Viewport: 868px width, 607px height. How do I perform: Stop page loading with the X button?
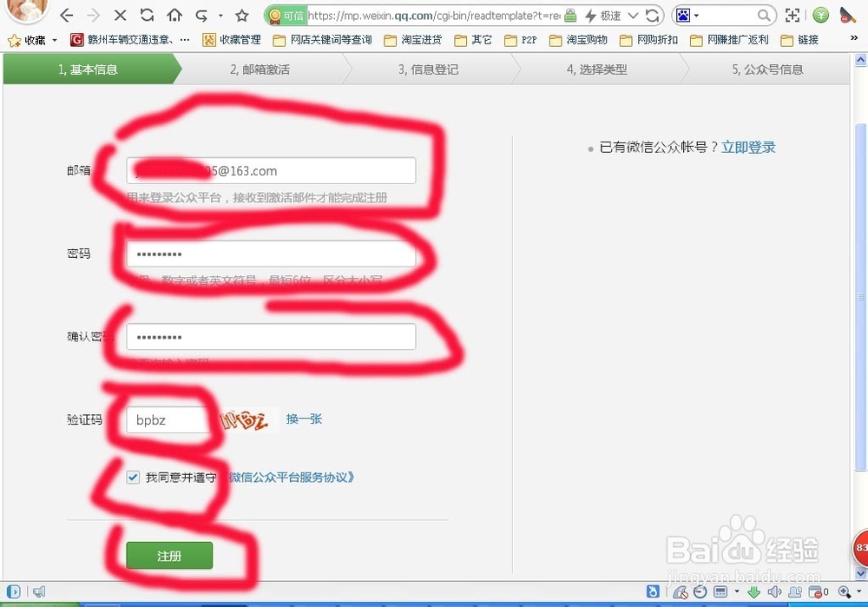pyautogui.click(x=120, y=16)
